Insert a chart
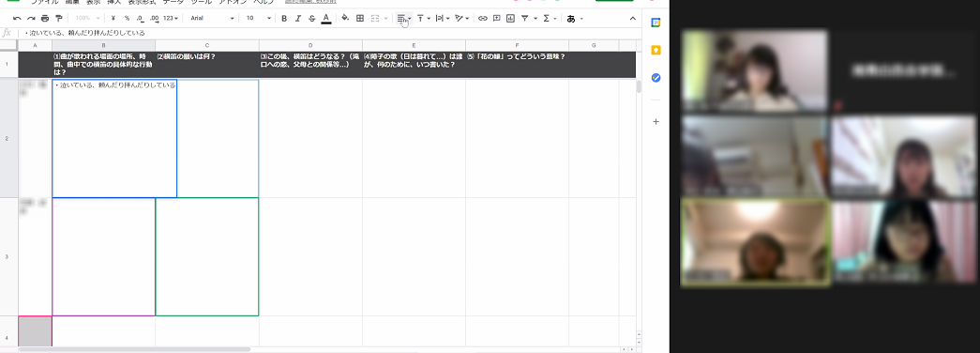This screenshot has width=980, height=353. point(510,19)
